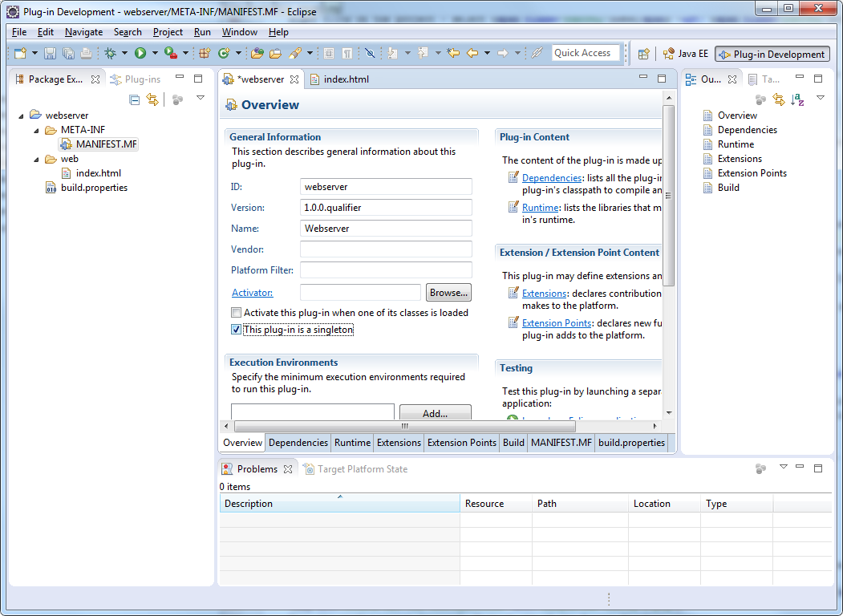
Task: Open the Window menu
Action: click(240, 32)
